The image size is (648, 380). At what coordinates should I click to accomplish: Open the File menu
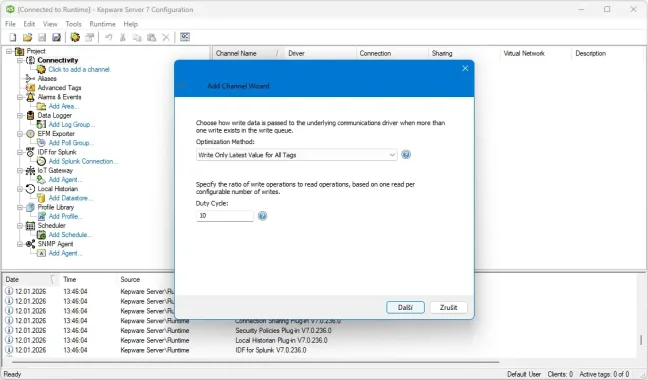[10, 24]
